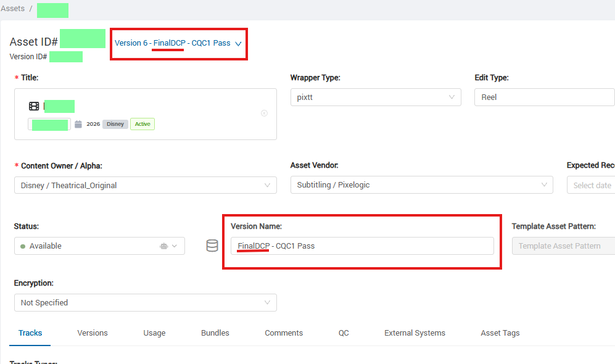Click the Template Asset Pattern field
Viewport: 615px width, 364px height.
pyautogui.click(x=564, y=246)
